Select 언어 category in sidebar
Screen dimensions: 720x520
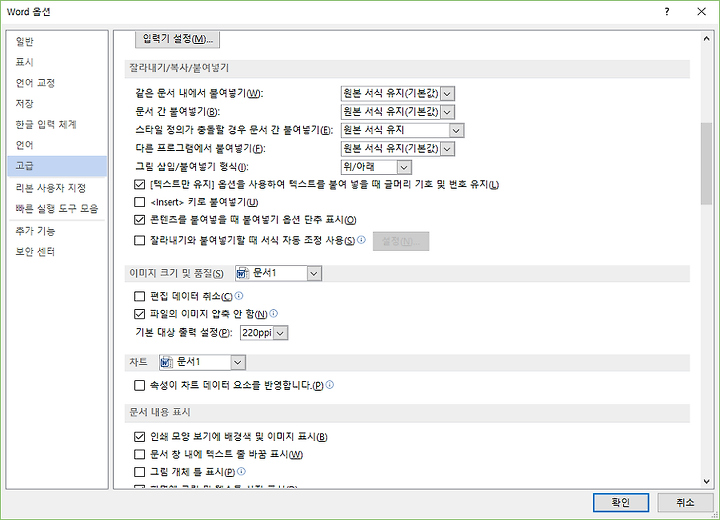(x=57, y=145)
